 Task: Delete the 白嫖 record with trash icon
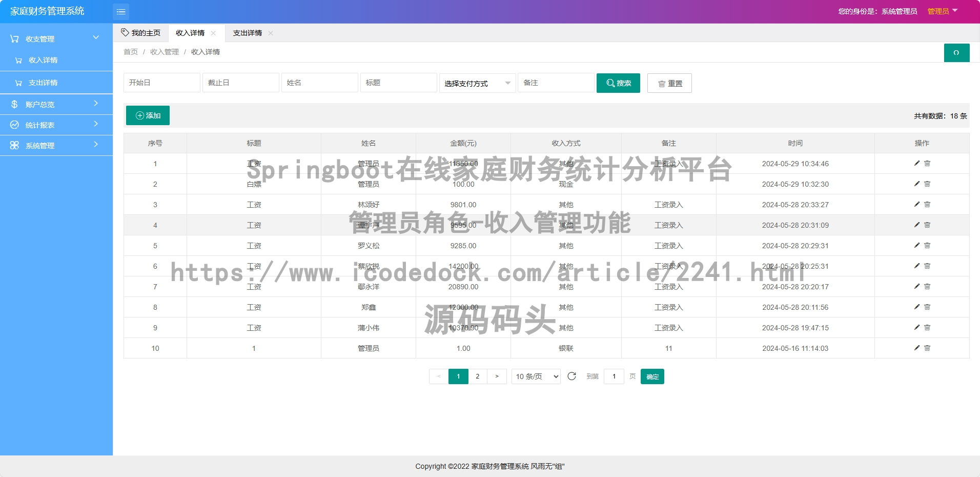click(927, 184)
